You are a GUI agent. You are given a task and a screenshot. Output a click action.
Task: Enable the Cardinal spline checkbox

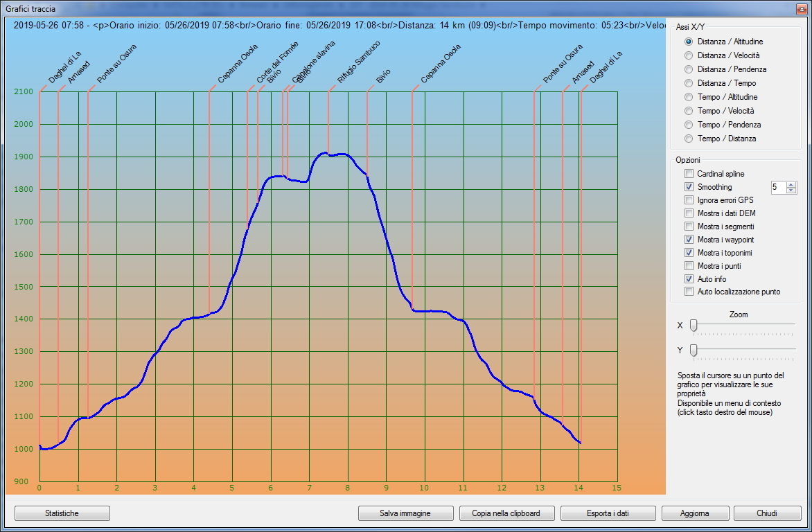(689, 174)
